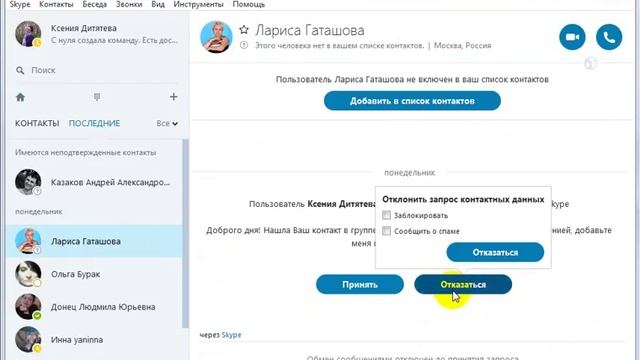Switch to the КОНТАКТЫ tab
640x360 pixels.
[37, 123]
